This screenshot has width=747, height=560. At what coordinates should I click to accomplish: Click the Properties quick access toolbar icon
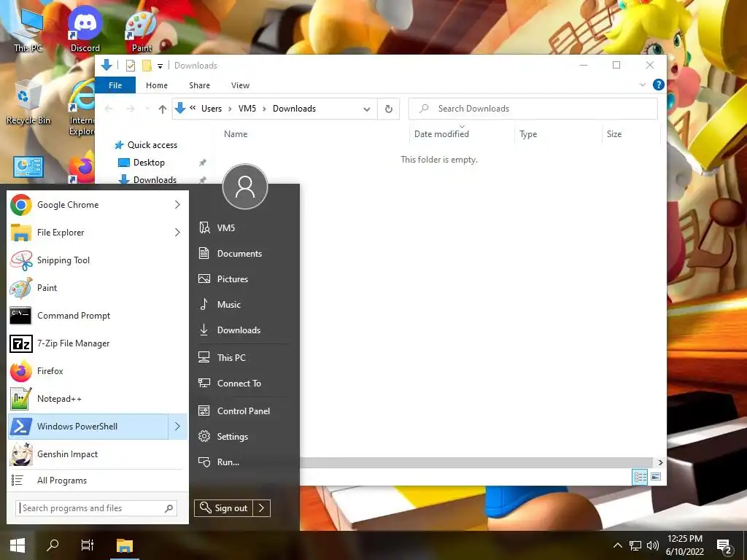pyautogui.click(x=131, y=65)
